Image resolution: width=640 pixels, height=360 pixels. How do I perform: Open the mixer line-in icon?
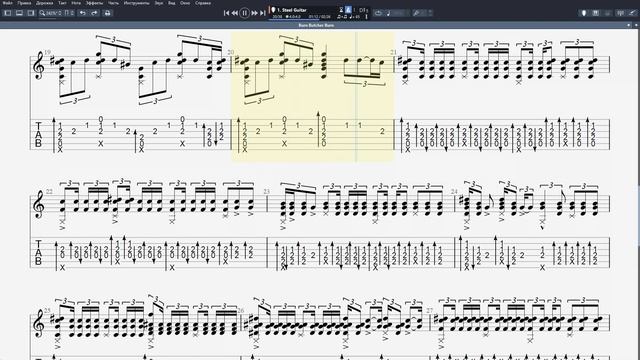[621, 13]
